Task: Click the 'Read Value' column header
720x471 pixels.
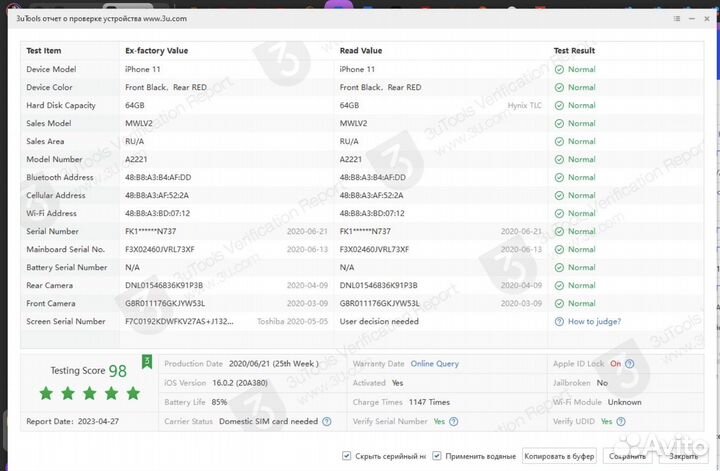Action: tap(361, 50)
